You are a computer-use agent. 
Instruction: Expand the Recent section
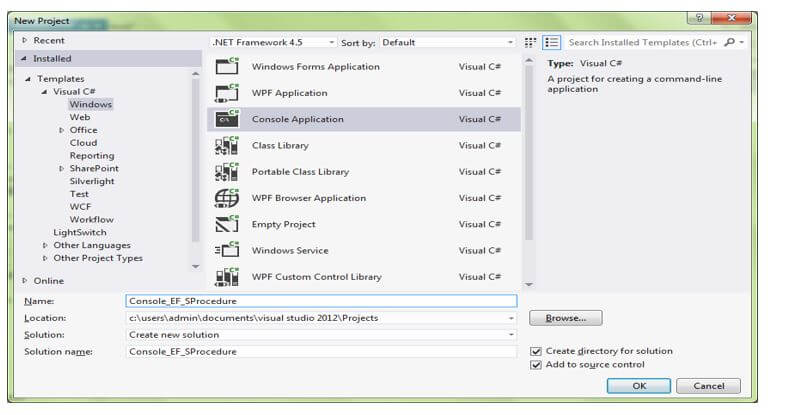pos(25,40)
